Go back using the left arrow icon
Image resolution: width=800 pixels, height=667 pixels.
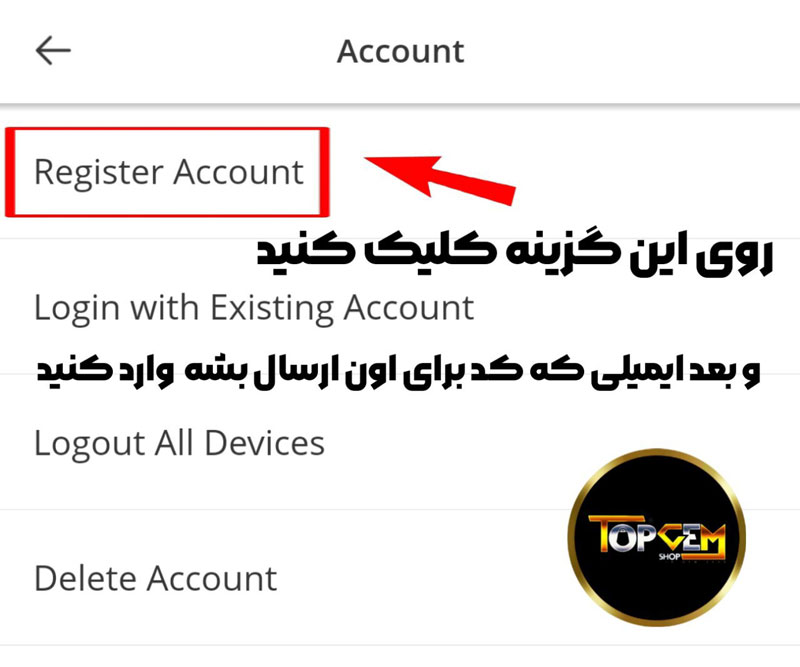click(x=53, y=50)
